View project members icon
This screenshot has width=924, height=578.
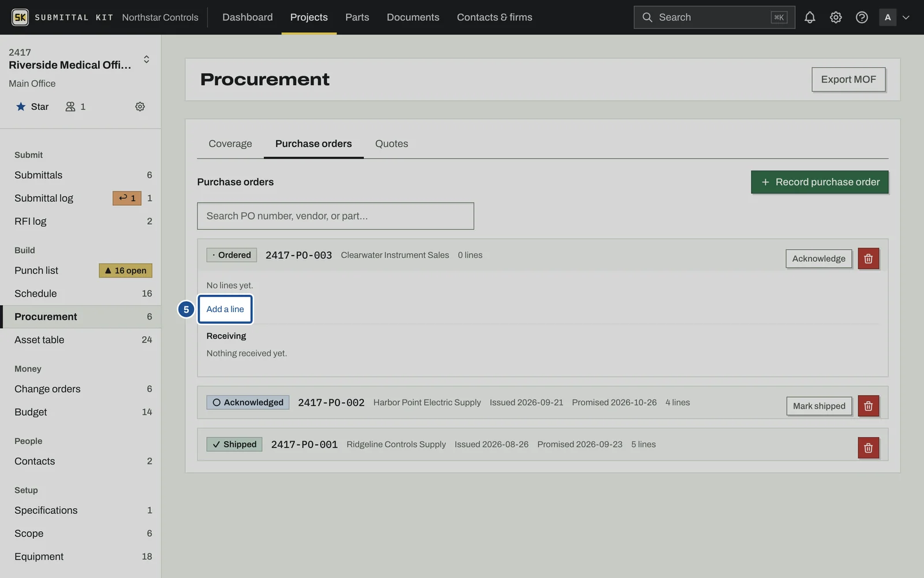click(x=76, y=106)
